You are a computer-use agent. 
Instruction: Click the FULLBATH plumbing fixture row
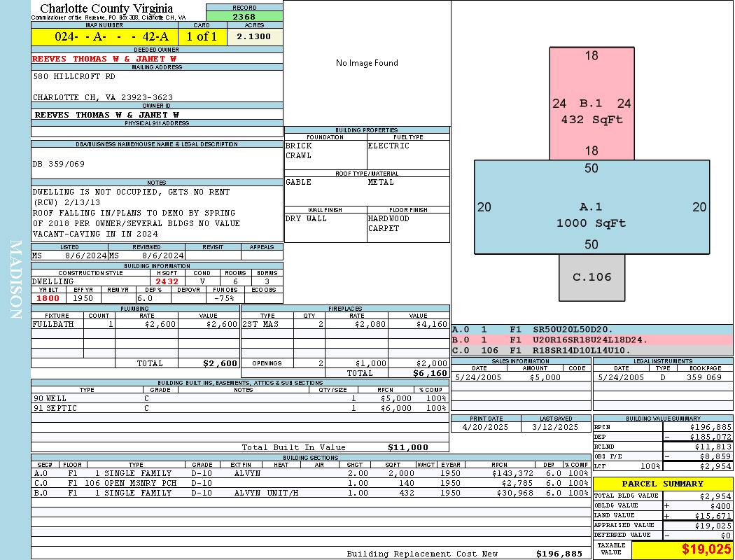coord(135,324)
